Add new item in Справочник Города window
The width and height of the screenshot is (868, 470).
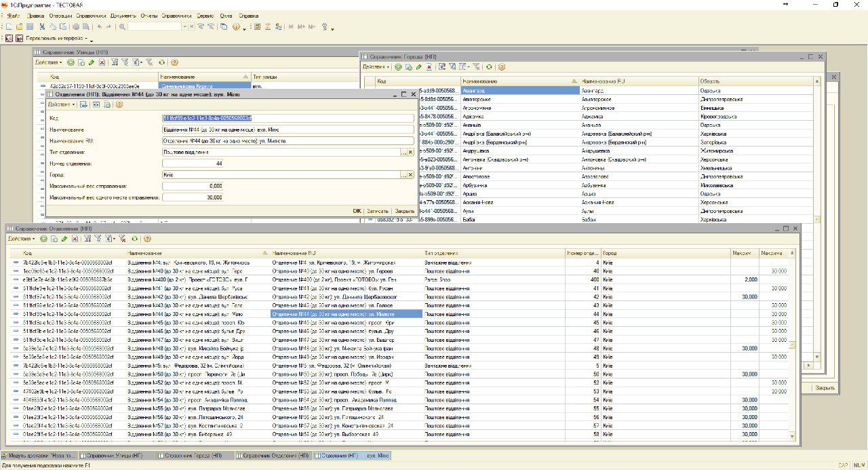[398, 67]
